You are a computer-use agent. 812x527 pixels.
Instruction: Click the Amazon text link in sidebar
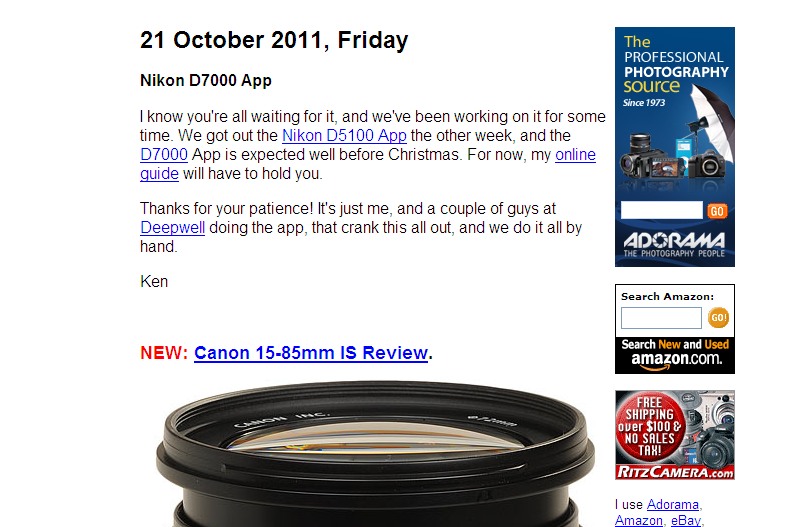click(x=639, y=520)
